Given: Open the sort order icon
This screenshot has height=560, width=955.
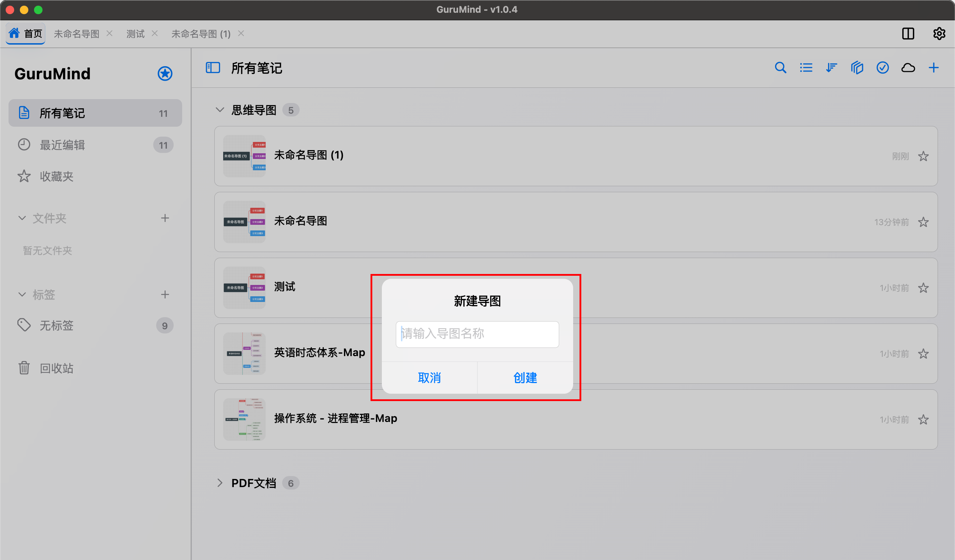Looking at the screenshot, I should (831, 68).
